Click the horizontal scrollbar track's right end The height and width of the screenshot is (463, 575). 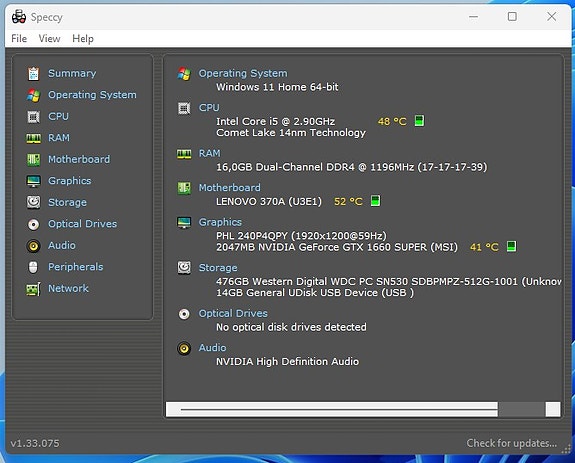pyautogui.click(x=553, y=409)
